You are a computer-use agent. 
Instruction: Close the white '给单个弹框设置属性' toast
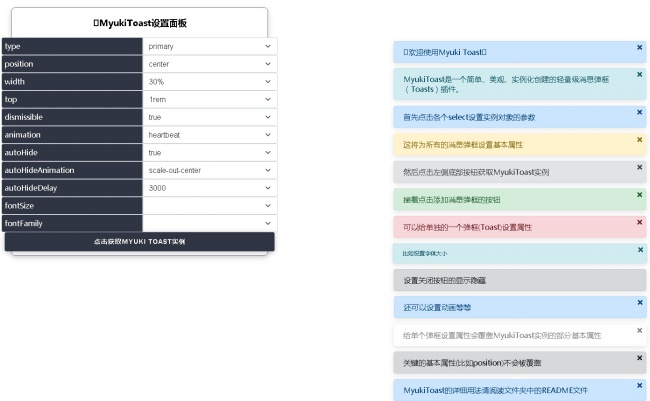(639, 330)
